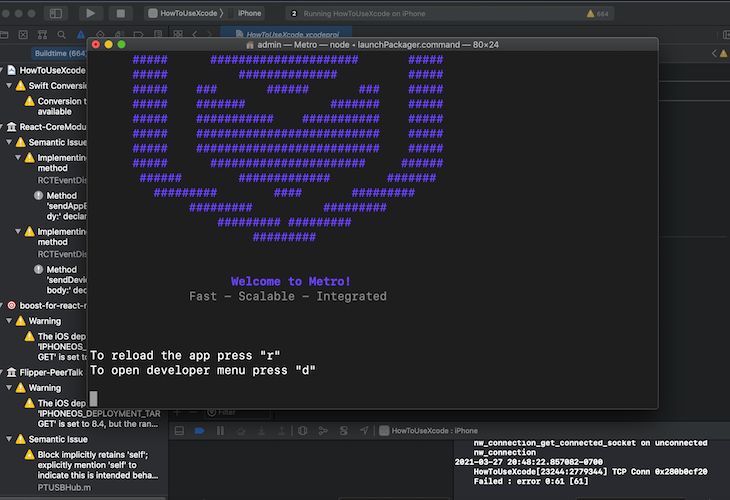
Task: Pause program execution in debug bar
Action: tap(220, 431)
